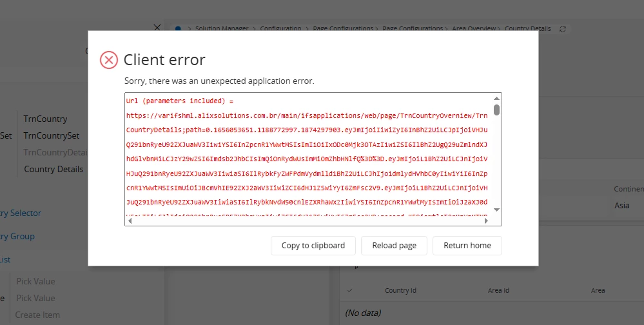
Task: Click the refresh icon after Country Details breadcrumb
Action: click(x=563, y=29)
